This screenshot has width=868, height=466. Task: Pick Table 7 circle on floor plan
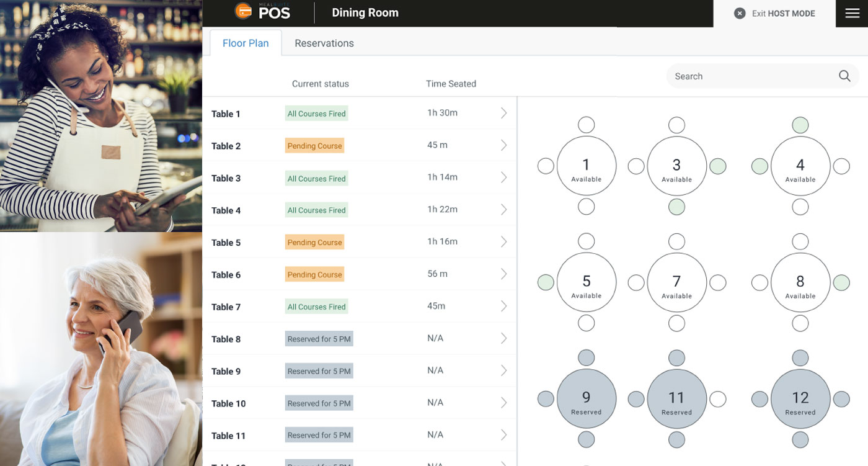coord(676,282)
